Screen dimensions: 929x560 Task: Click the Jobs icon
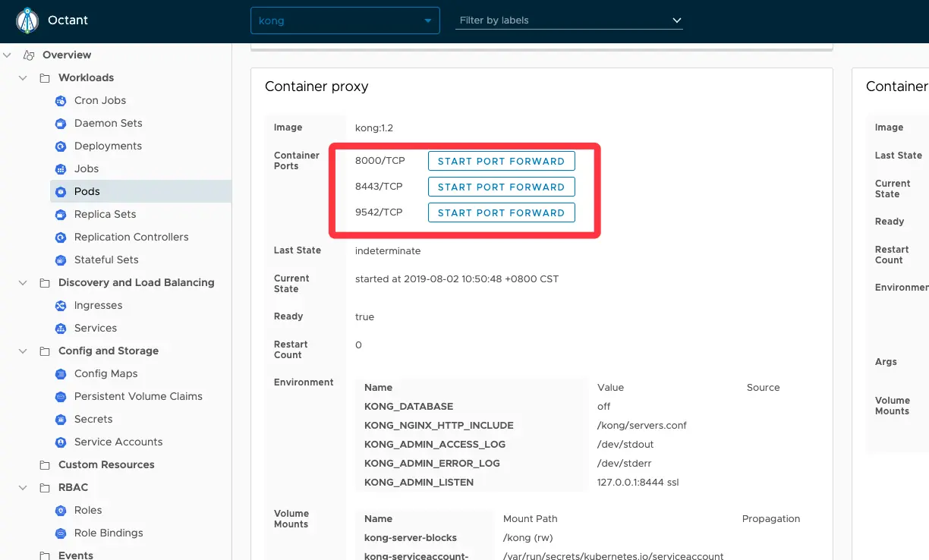(61, 168)
